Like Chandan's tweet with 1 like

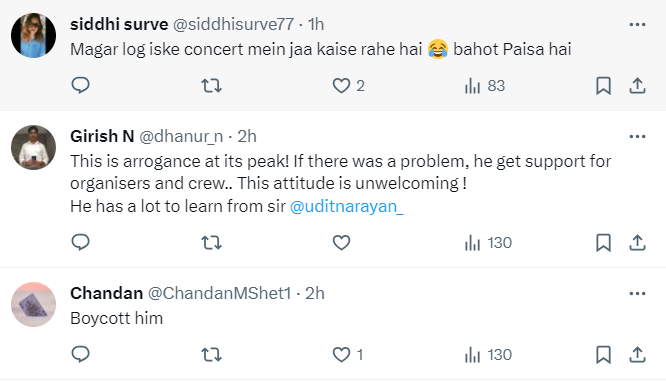[x=341, y=355]
